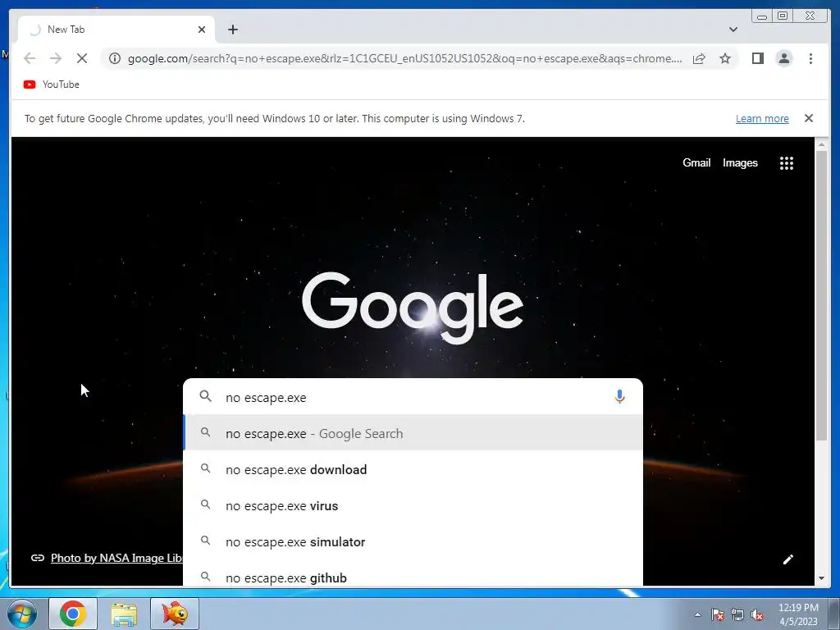Click the search icon in search box
This screenshot has width=840, height=630.
point(205,396)
